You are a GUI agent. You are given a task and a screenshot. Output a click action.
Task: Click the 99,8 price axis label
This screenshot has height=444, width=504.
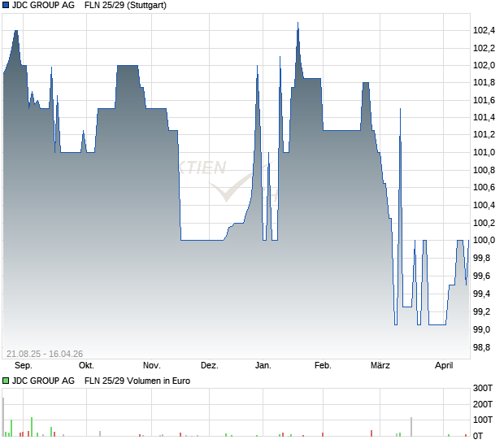pos(482,258)
